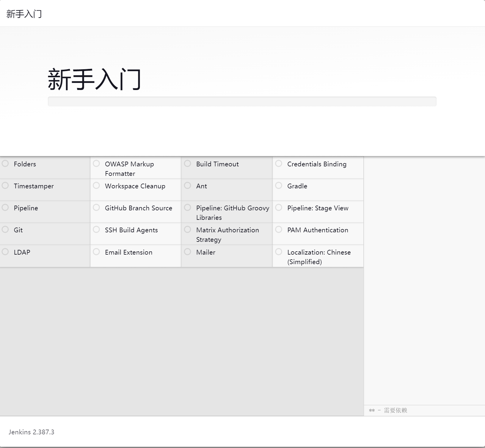The height and width of the screenshot is (448, 485).
Task: Click the OWASP Markup Formatter plugin name
Action: 129,169
